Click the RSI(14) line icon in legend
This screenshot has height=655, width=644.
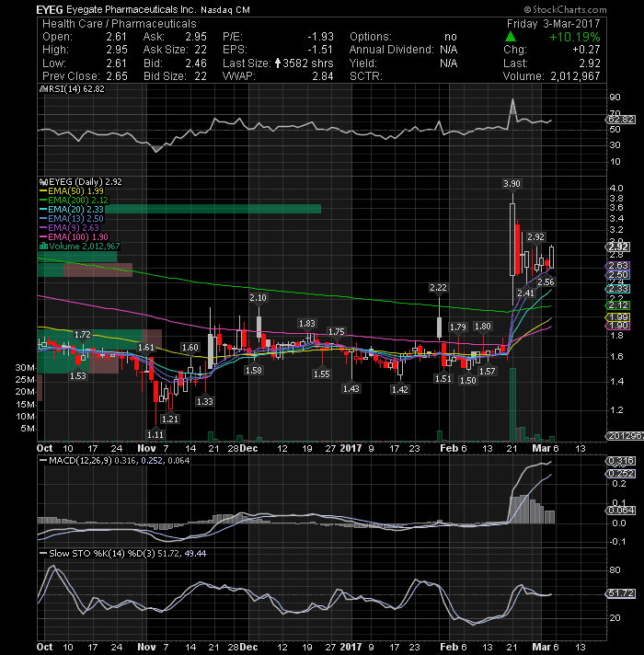coord(43,88)
